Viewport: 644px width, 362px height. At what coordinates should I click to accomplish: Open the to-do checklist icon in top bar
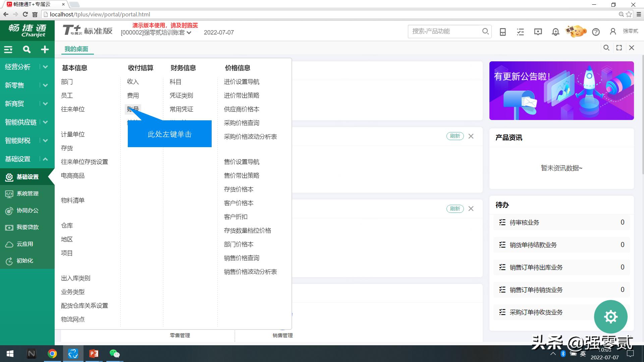[520, 32]
